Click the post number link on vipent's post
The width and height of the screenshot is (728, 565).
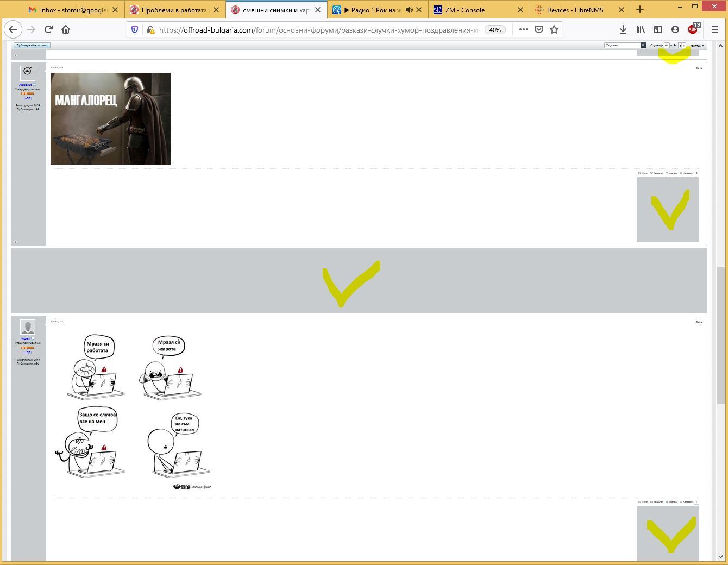click(x=699, y=322)
